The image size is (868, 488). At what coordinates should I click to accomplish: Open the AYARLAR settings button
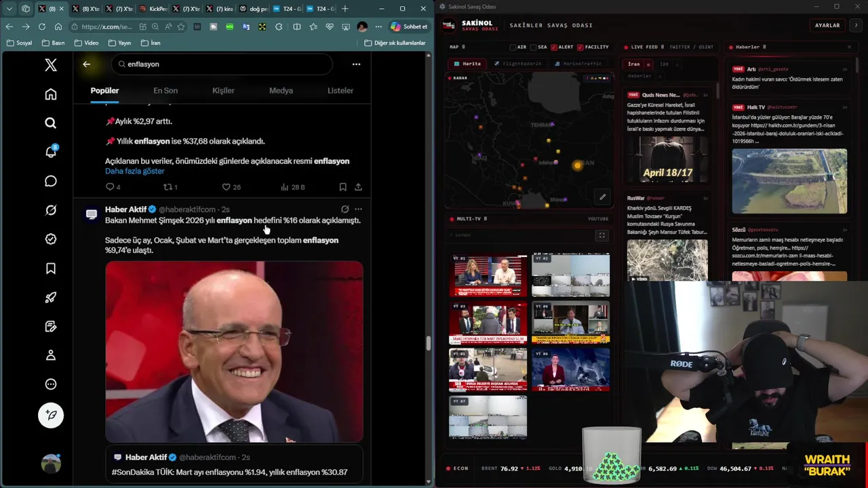(827, 25)
